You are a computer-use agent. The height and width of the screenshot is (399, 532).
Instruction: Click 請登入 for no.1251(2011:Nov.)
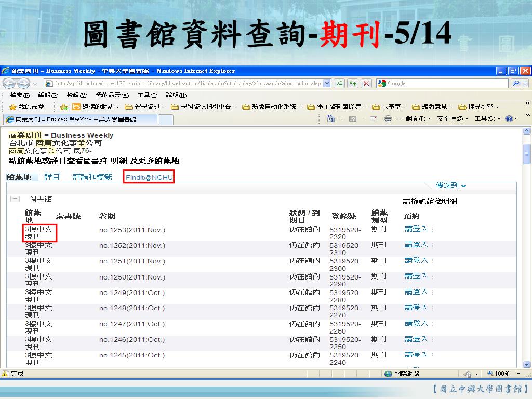tap(416, 261)
